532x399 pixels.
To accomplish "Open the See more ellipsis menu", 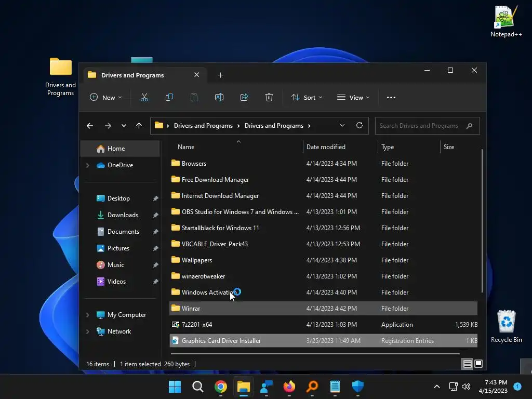I will tap(391, 97).
